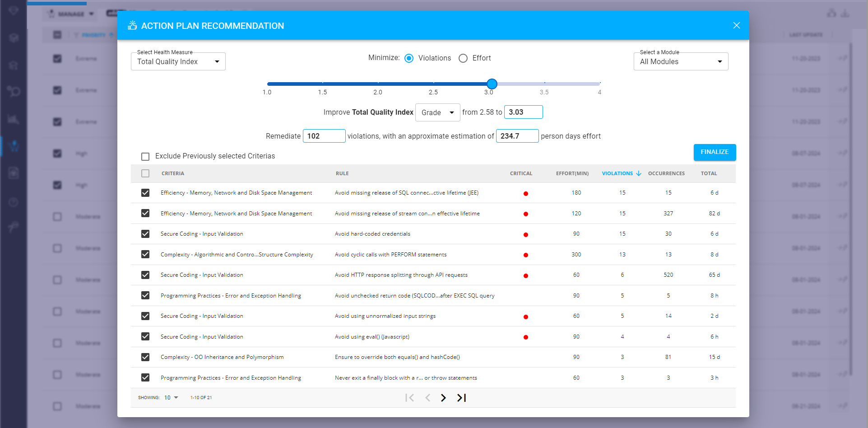Click rule Avoid using unnormalized input strings
Viewport: 868px width, 428px height.
(385, 316)
